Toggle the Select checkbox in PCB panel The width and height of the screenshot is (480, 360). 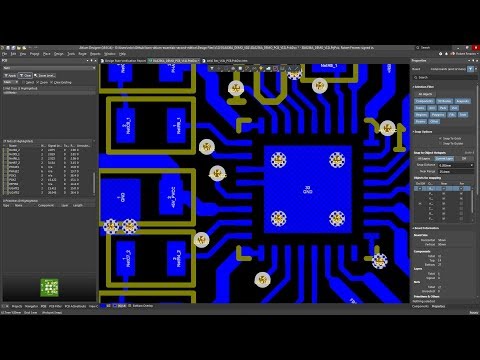click(23, 82)
